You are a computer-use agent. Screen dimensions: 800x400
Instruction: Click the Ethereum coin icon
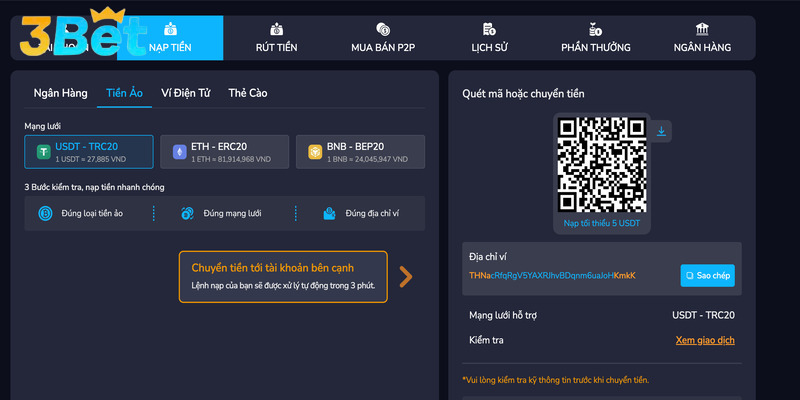click(179, 152)
